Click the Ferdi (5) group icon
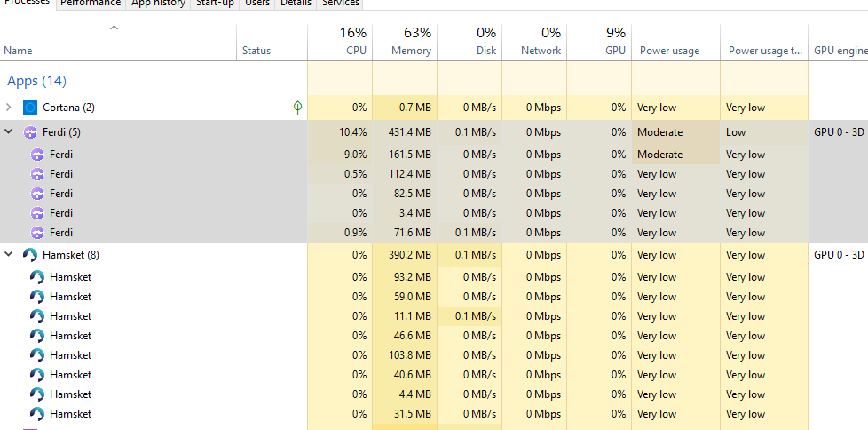 [x=30, y=132]
